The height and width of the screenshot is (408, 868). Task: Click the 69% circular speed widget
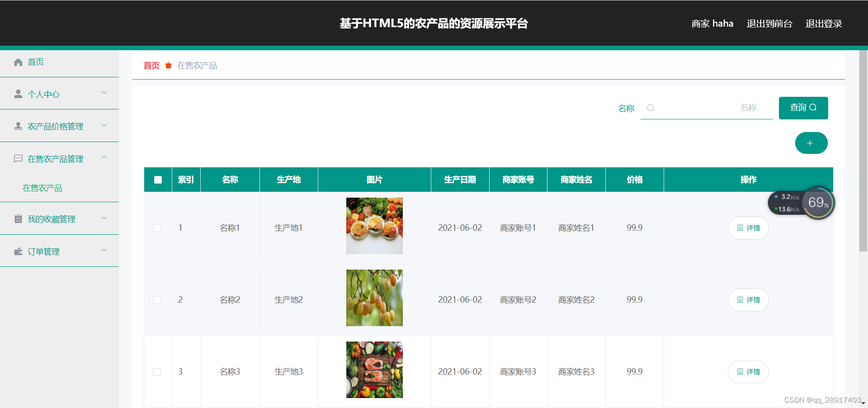(818, 203)
